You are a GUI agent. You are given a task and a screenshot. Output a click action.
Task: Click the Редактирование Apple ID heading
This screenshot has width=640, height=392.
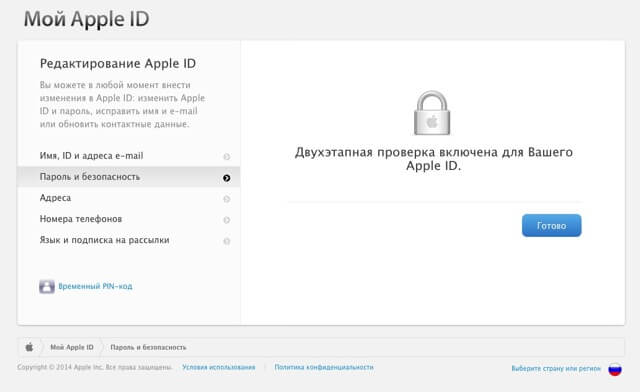[x=118, y=64]
